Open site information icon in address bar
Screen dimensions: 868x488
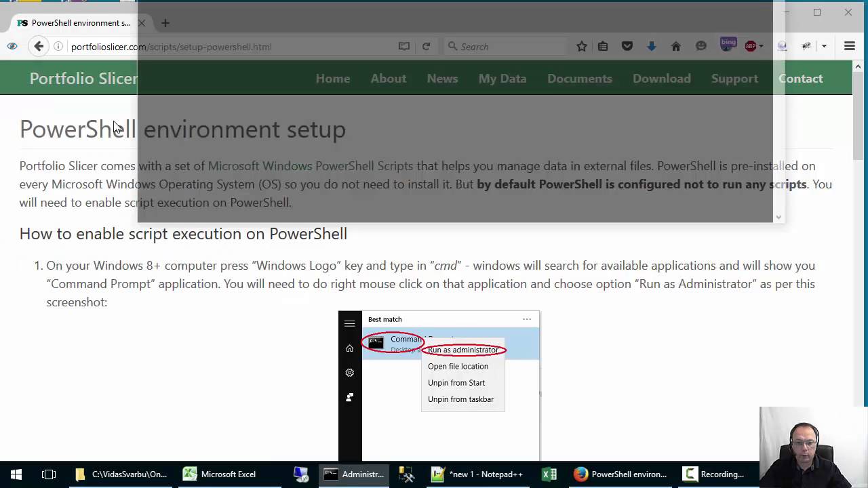pos(58,46)
